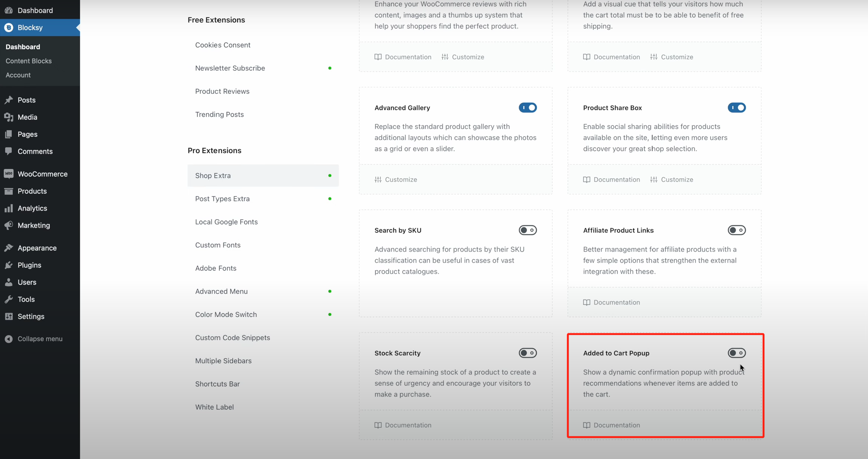Screen dimensions: 868x459
Task: Click the Tools wrench icon
Action: tap(9, 299)
